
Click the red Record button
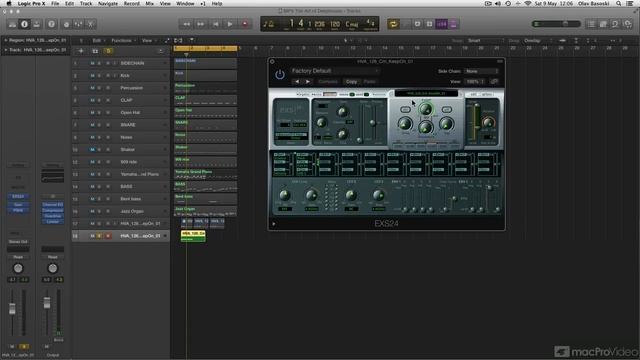244,24
